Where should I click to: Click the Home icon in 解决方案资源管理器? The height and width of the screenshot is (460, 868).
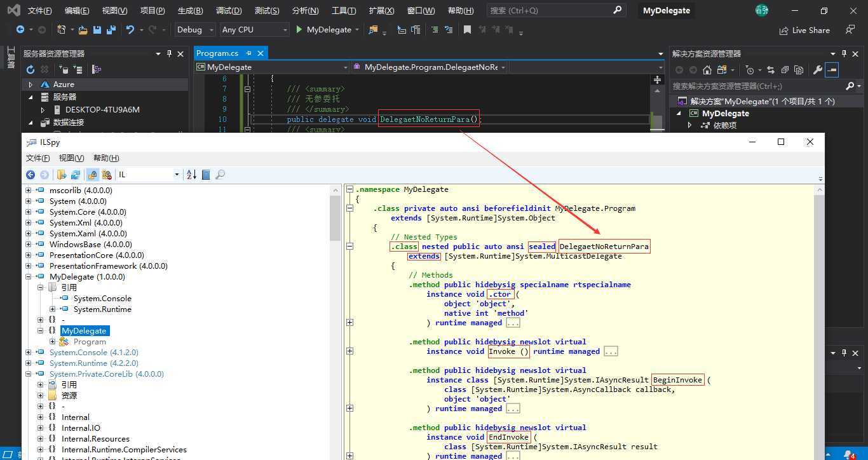point(707,70)
